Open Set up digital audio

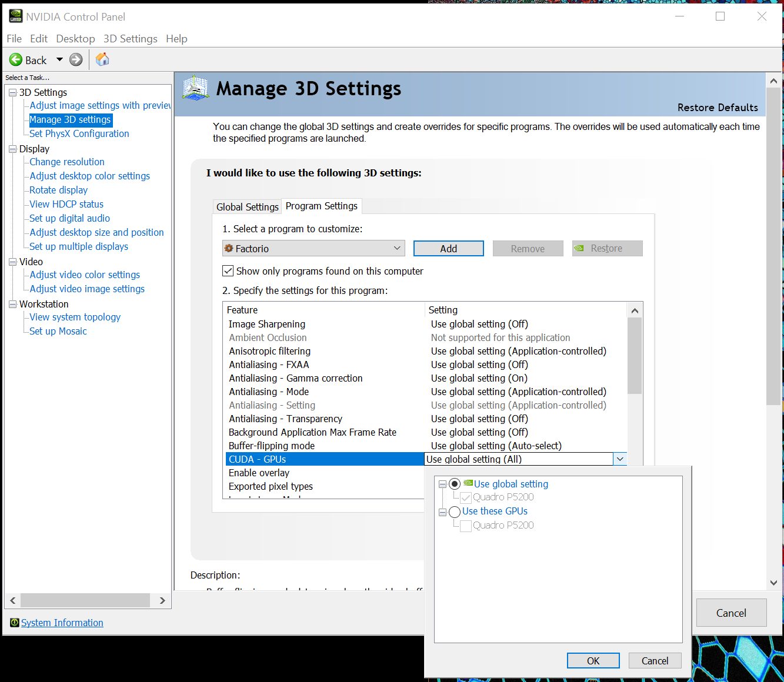(70, 218)
